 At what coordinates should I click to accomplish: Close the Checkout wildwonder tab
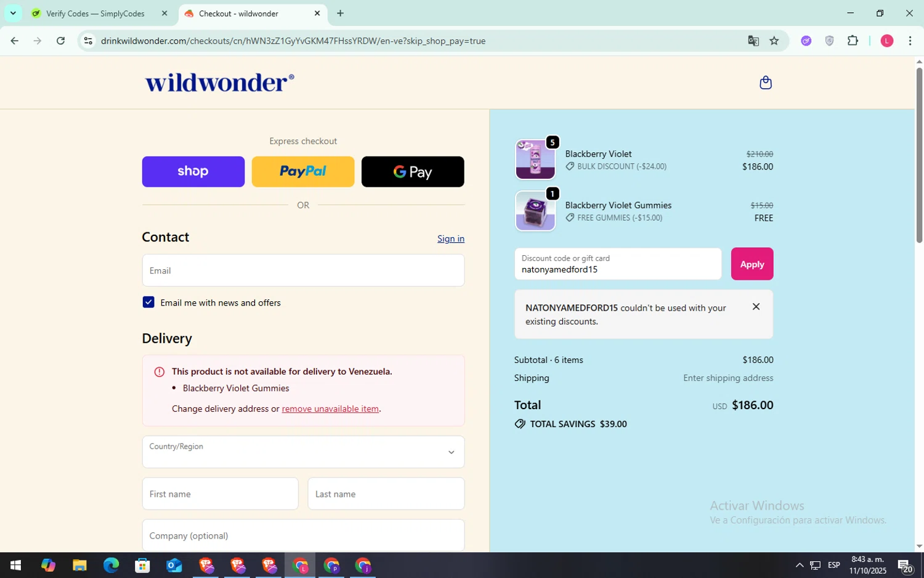click(317, 13)
